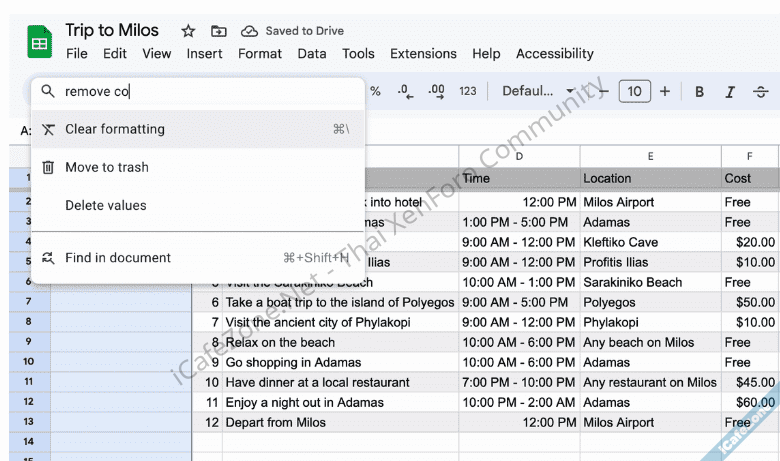Click the increase decimal places icon
The height and width of the screenshot is (461, 780).
[x=436, y=91]
